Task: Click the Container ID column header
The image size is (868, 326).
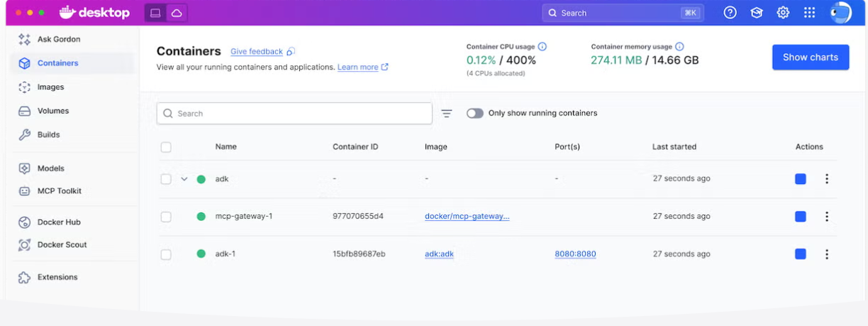Action: coord(355,147)
